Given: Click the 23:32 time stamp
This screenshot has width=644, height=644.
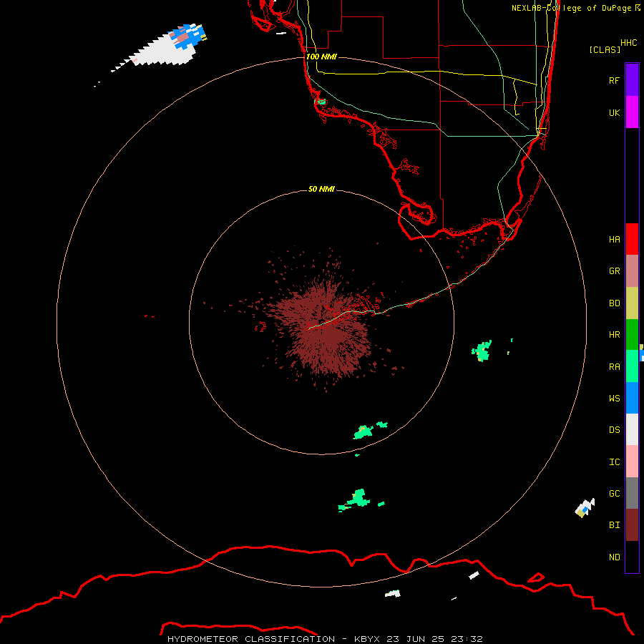Looking at the screenshot, I should coord(467,639).
